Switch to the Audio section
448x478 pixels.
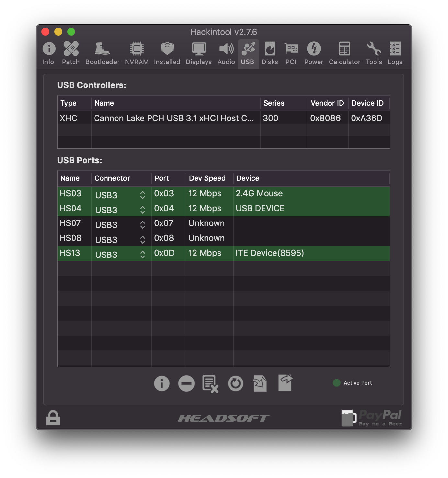coord(226,53)
